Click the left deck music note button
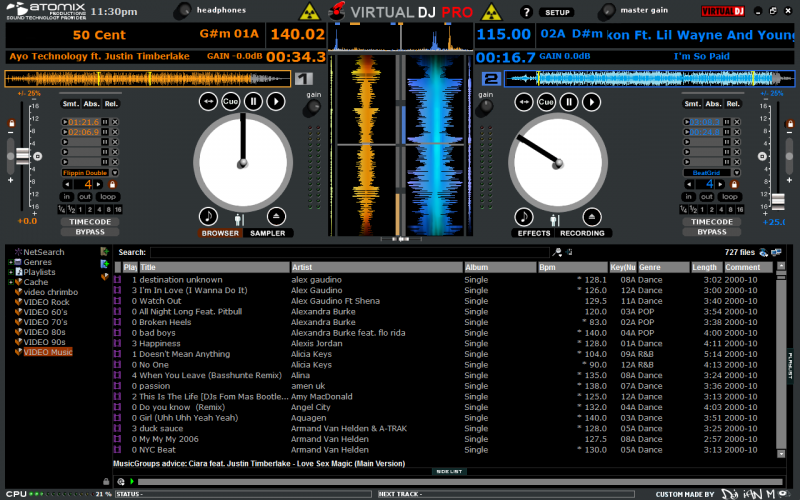 click(x=208, y=216)
